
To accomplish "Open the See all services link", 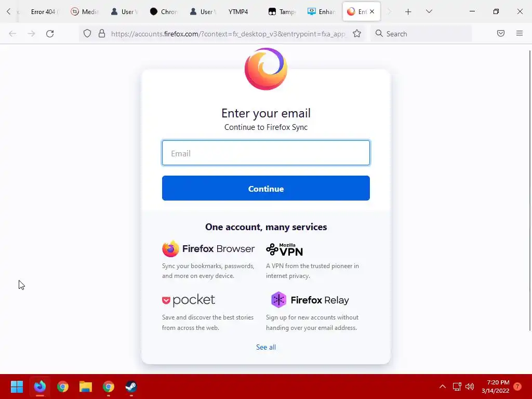I will pos(265,347).
